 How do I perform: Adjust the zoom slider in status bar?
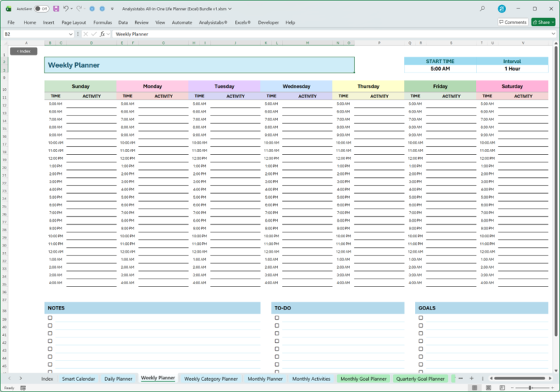point(531,388)
